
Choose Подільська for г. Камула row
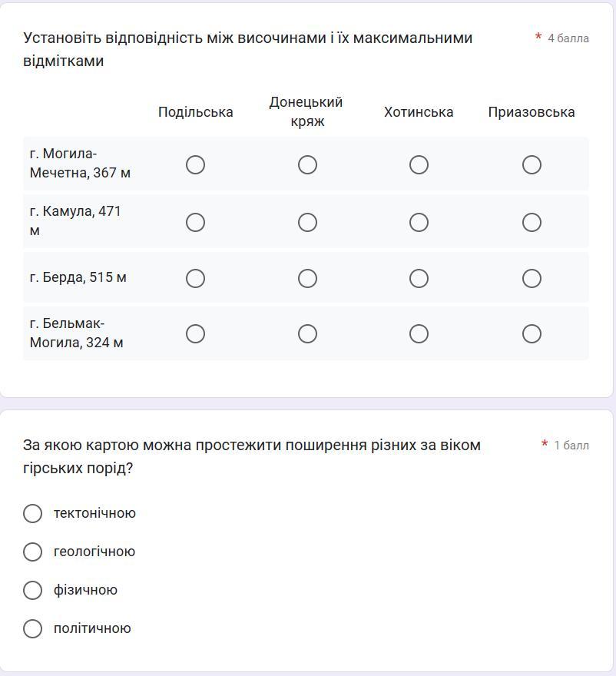pos(195,222)
